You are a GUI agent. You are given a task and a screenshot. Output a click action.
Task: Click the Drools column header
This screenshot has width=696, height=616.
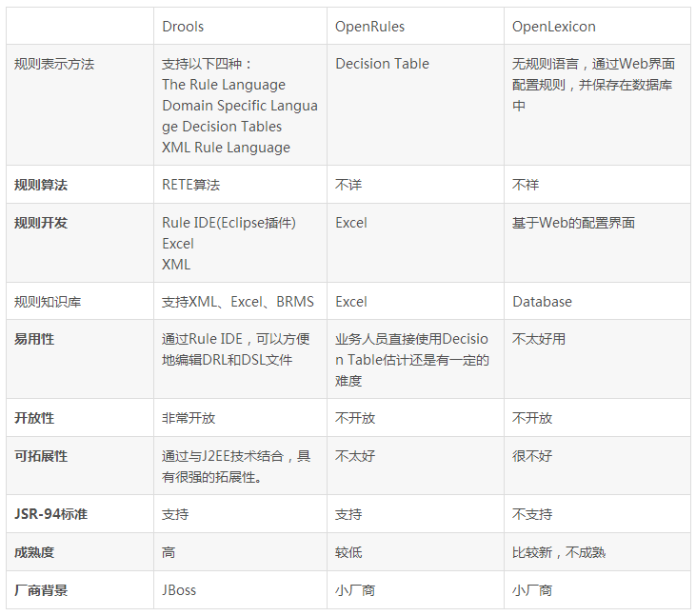[x=183, y=27]
